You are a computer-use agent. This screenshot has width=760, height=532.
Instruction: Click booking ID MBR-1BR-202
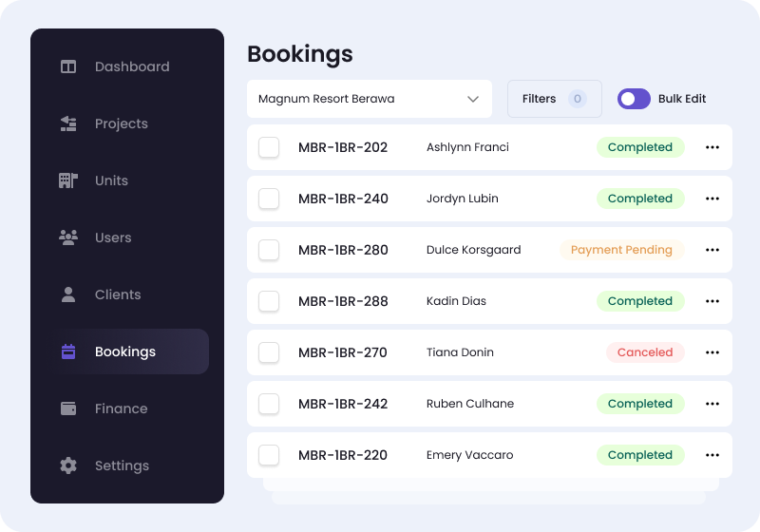click(343, 147)
